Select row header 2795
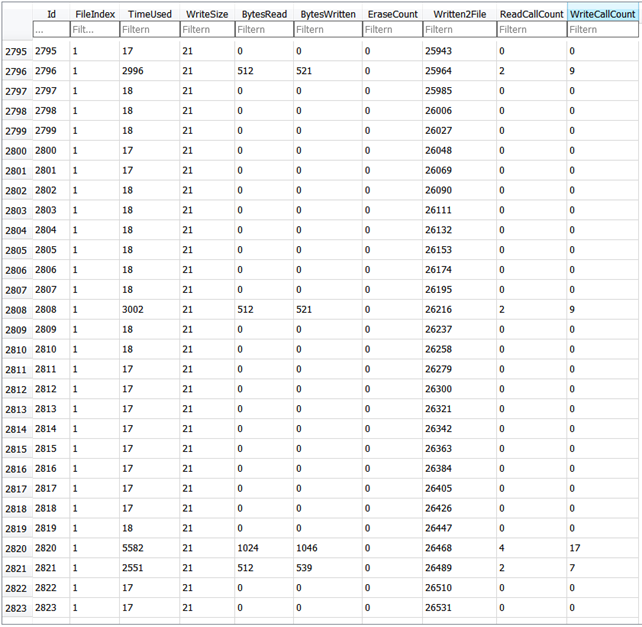The image size is (642, 627). 17,52
